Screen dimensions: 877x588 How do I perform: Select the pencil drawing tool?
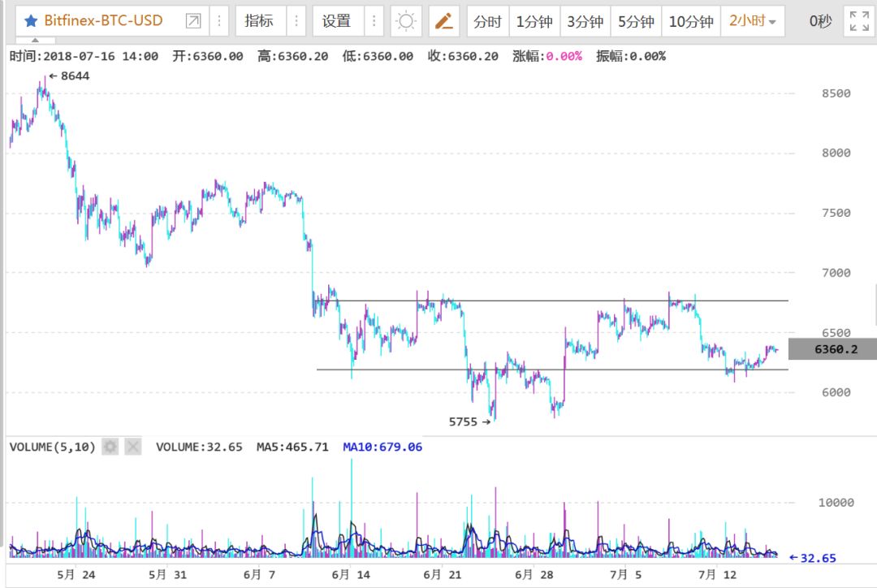[x=444, y=21]
